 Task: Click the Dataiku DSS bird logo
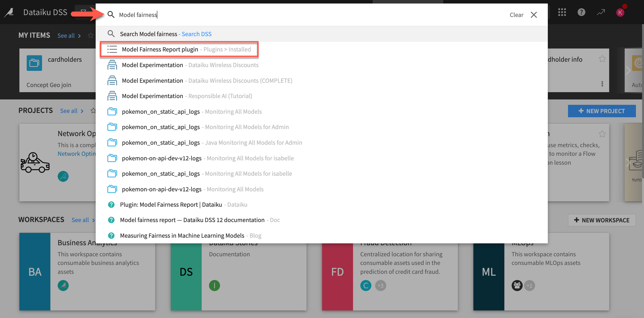point(9,12)
